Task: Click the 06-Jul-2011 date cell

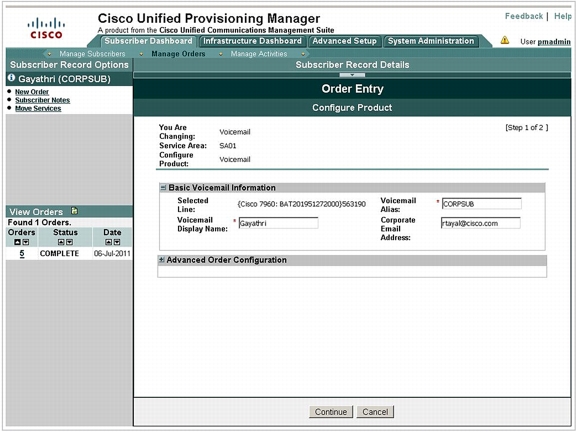Action: (112, 253)
